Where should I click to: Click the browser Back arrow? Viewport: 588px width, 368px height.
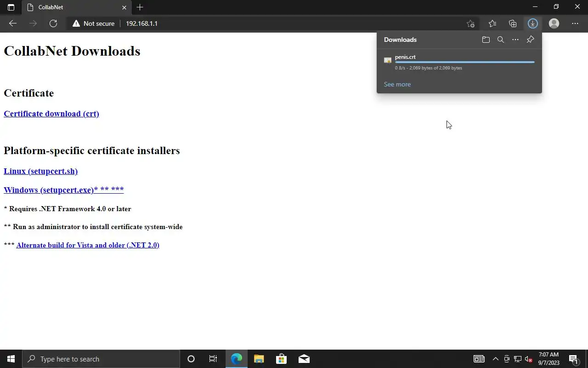click(x=13, y=23)
